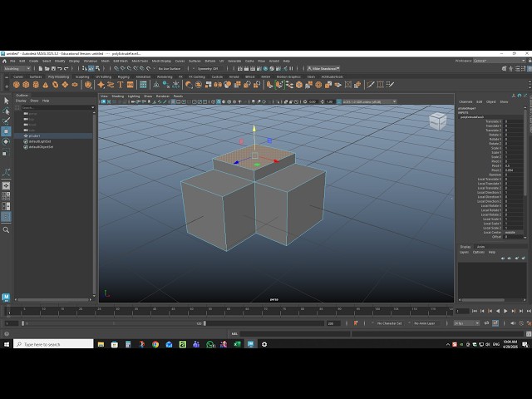Click the go to start button

click(475, 311)
